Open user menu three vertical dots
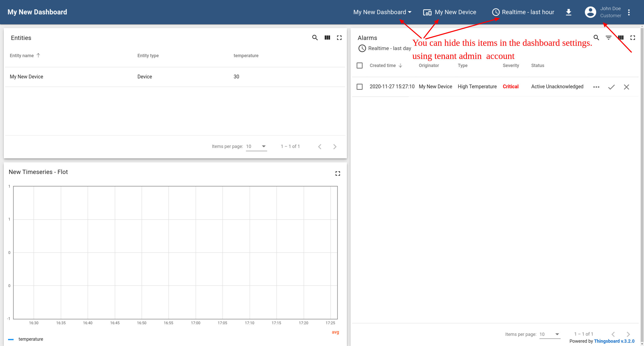644x346 pixels. 629,12
